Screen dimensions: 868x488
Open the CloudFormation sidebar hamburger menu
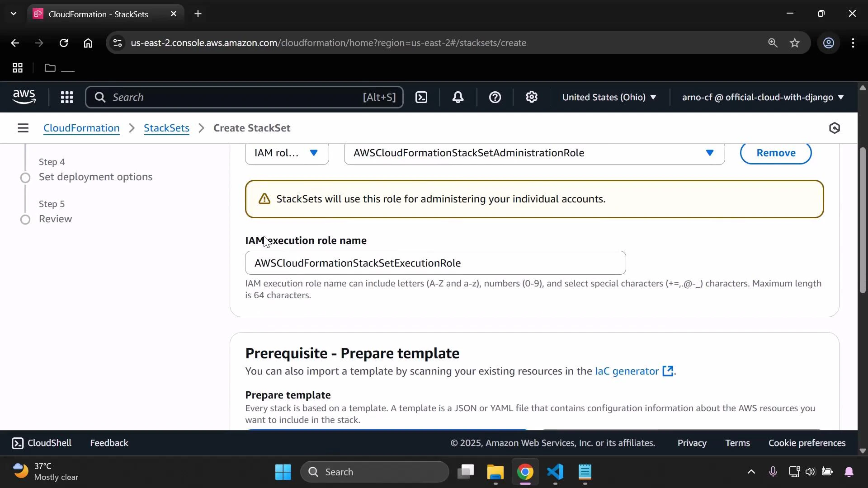coord(23,128)
